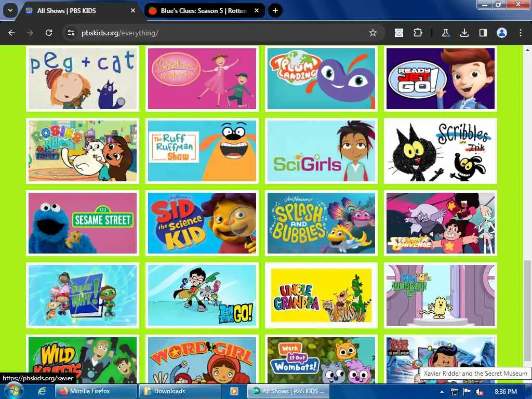Select All Shows PBS KIDS taskbar button
This screenshot has height=399, width=532.
288,391
